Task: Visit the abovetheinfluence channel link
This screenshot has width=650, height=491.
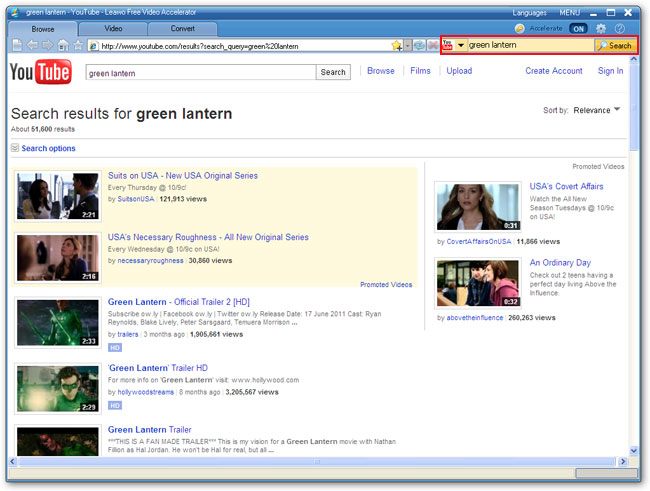Action: [475, 318]
